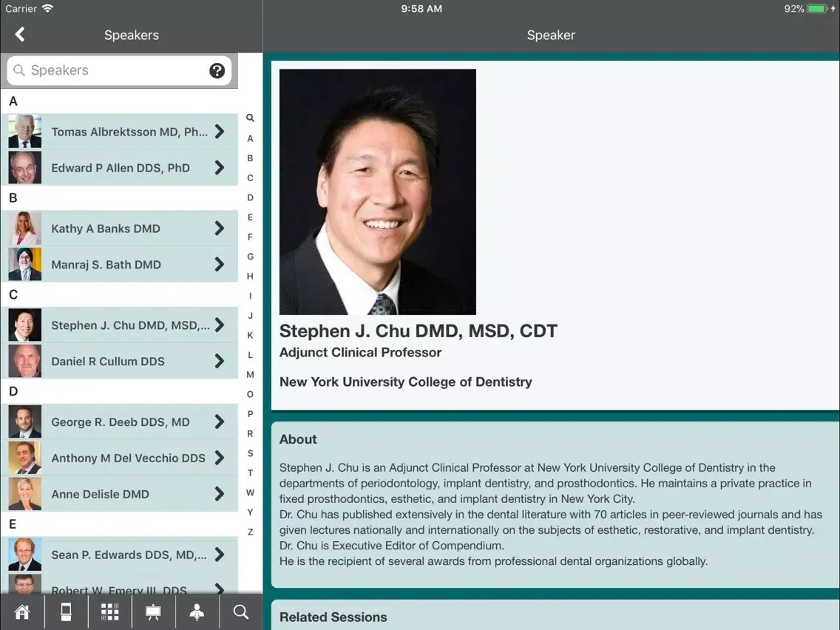Tap Anne Delisle's photo thumbnail

24,494
